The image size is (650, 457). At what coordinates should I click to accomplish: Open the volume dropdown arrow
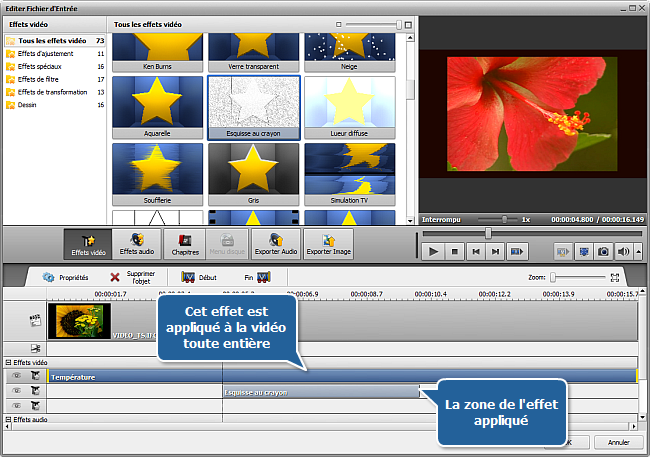[637, 252]
